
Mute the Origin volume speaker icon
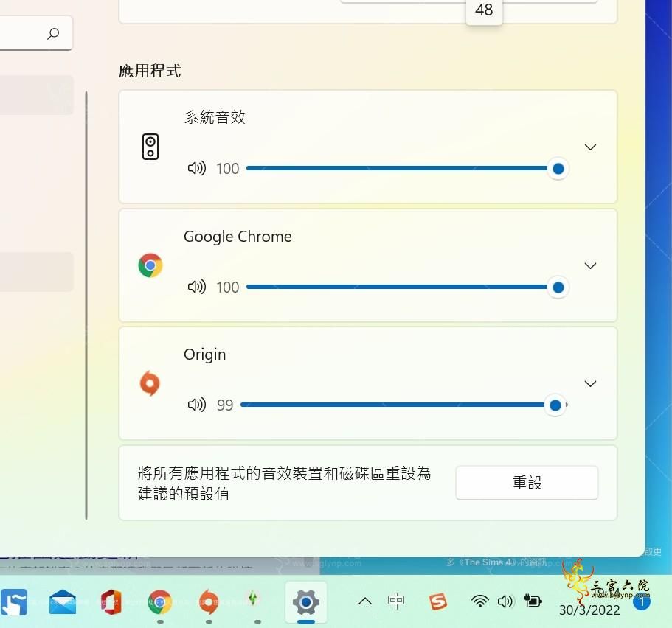click(197, 405)
